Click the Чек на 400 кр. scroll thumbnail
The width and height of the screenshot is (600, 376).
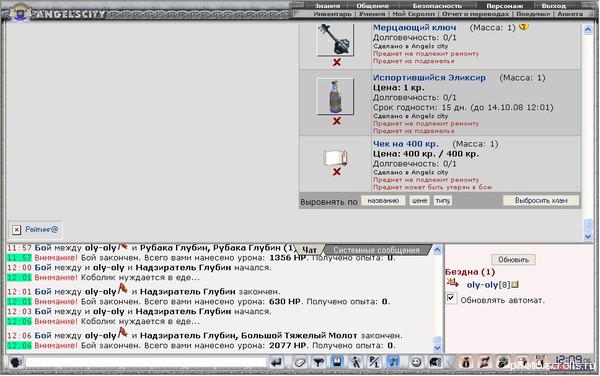coord(335,157)
